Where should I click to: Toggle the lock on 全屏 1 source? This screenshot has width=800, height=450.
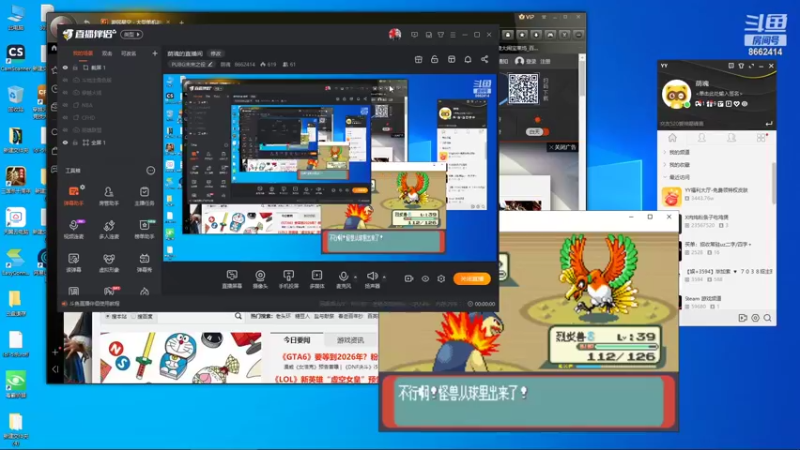[x=75, y=143]
